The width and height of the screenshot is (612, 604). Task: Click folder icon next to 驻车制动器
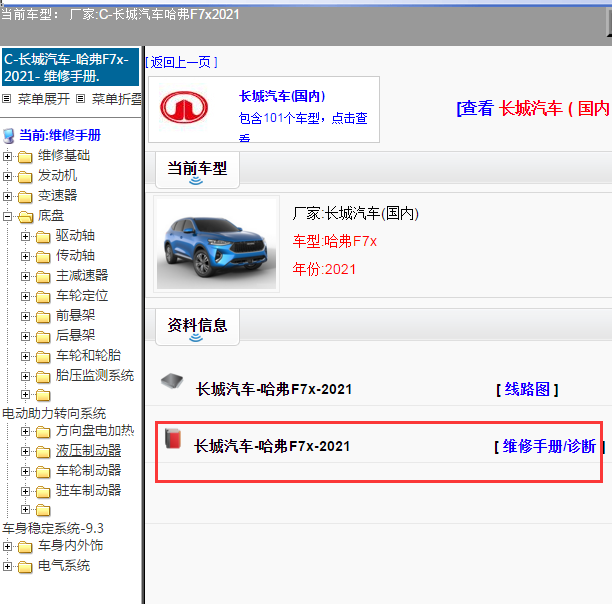click(43, 491)
